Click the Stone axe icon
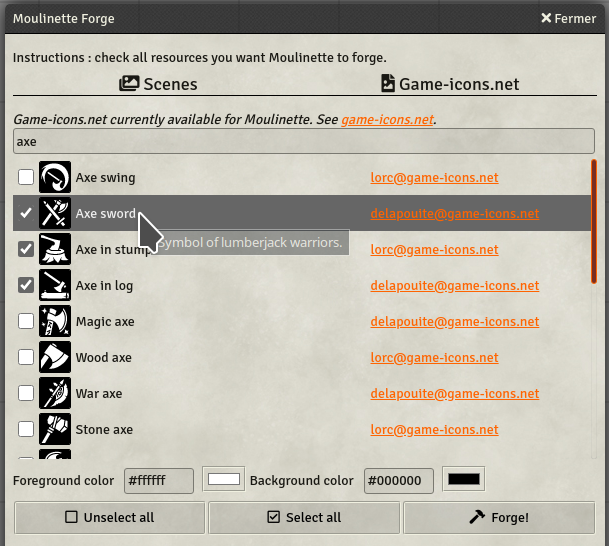This screenshot has height=546, width=609. 55,429
